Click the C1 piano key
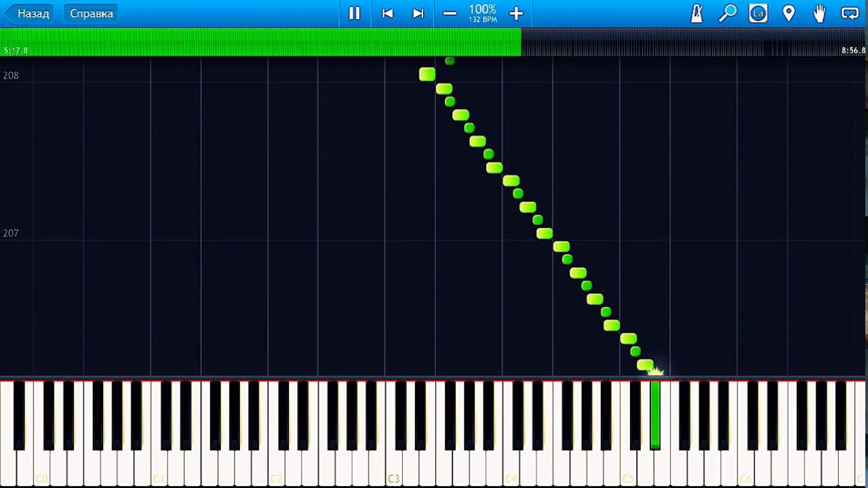Screen dimensions: 868x488 (x=159, y=468)
